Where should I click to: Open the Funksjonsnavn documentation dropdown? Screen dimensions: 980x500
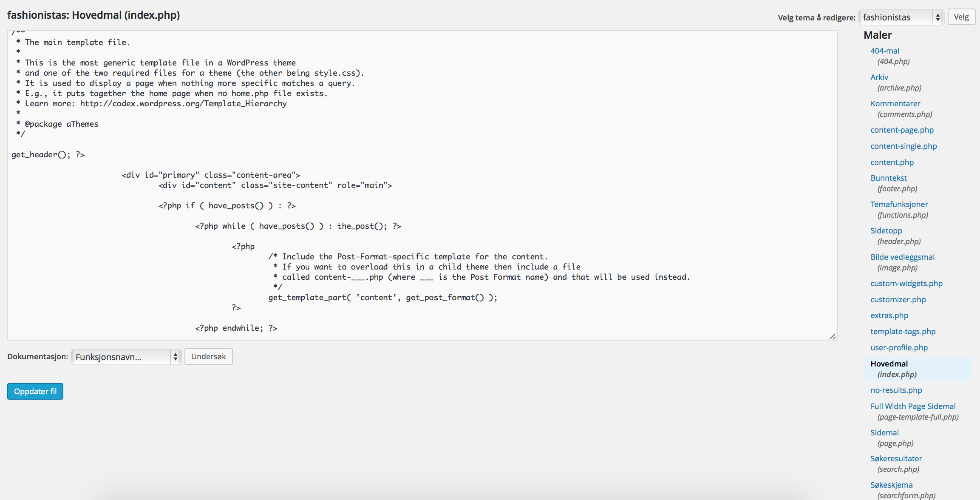pos(126,357)
